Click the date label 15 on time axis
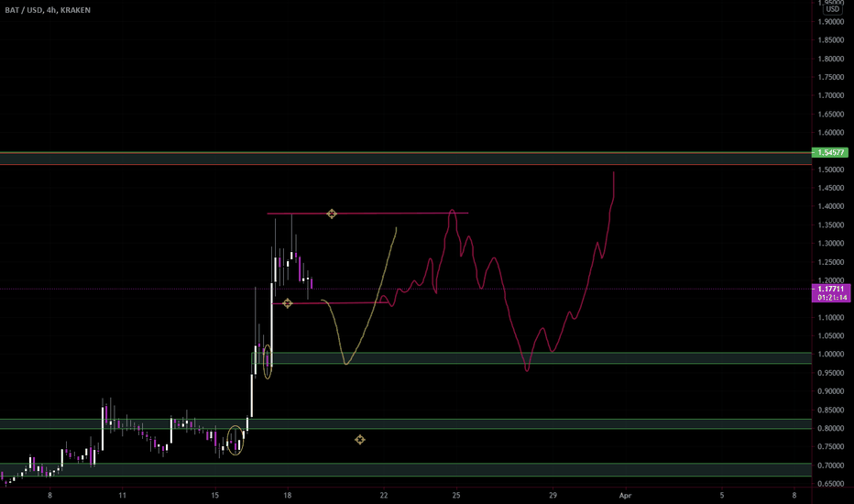This screenshot has width=854, height=504. [215, 495]
